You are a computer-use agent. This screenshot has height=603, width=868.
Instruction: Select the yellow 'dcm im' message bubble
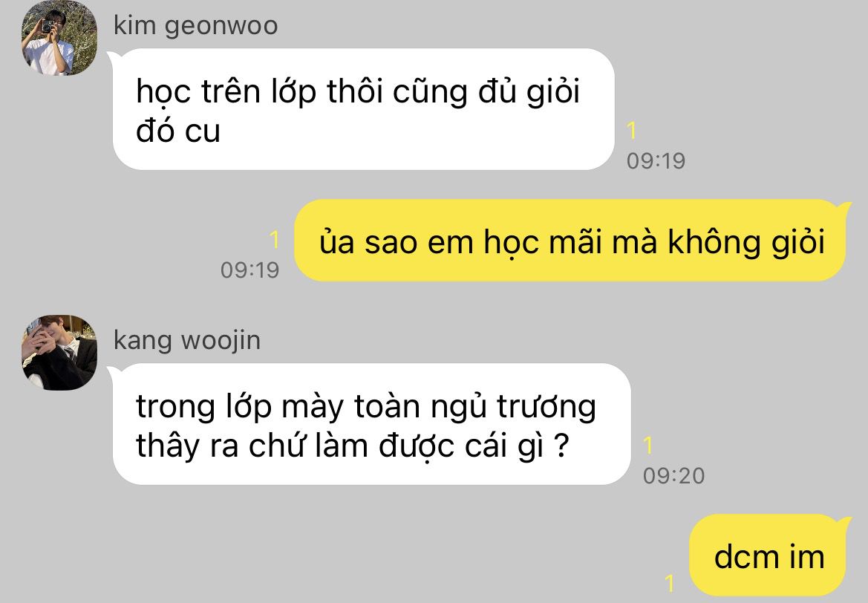point(769,555)
